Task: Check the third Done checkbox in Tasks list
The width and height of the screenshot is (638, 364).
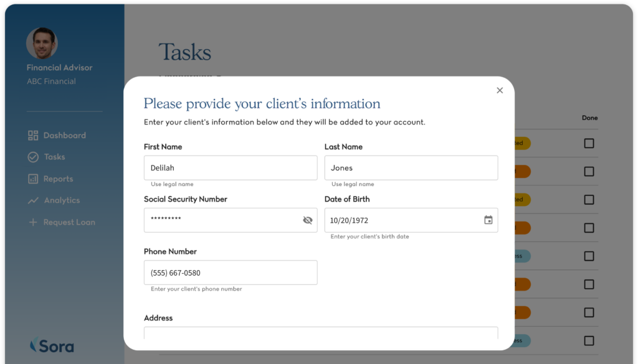Action: coord(589,200)
